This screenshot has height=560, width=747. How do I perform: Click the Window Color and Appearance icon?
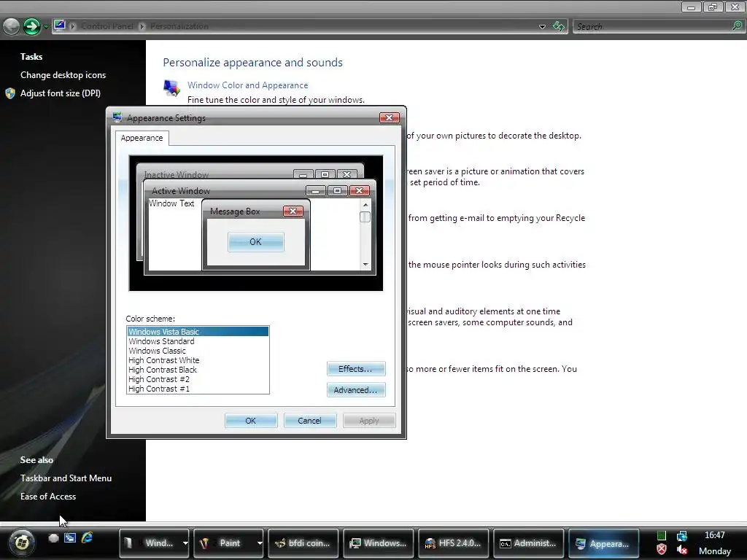pyautogui.click(x=171, y=87)
